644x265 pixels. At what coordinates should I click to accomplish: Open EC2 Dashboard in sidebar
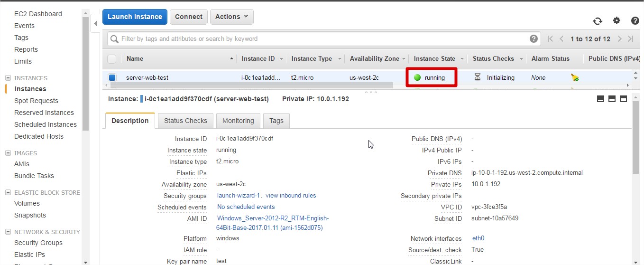(38, 14)
